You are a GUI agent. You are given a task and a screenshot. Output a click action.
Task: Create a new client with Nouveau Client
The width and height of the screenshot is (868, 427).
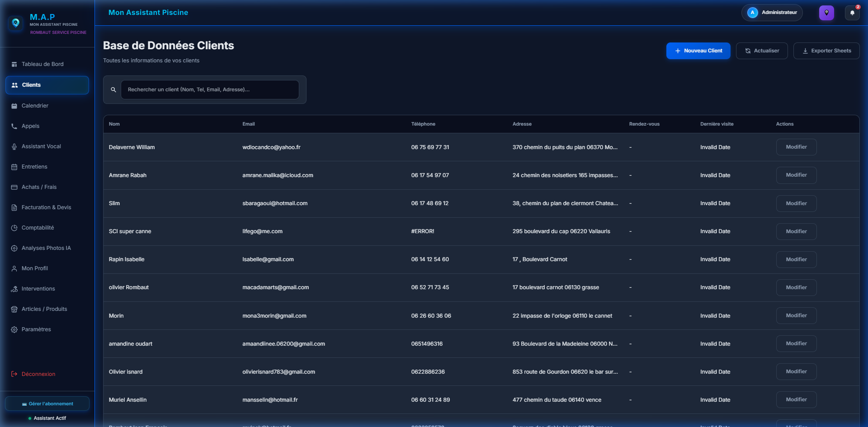(698, 51)
